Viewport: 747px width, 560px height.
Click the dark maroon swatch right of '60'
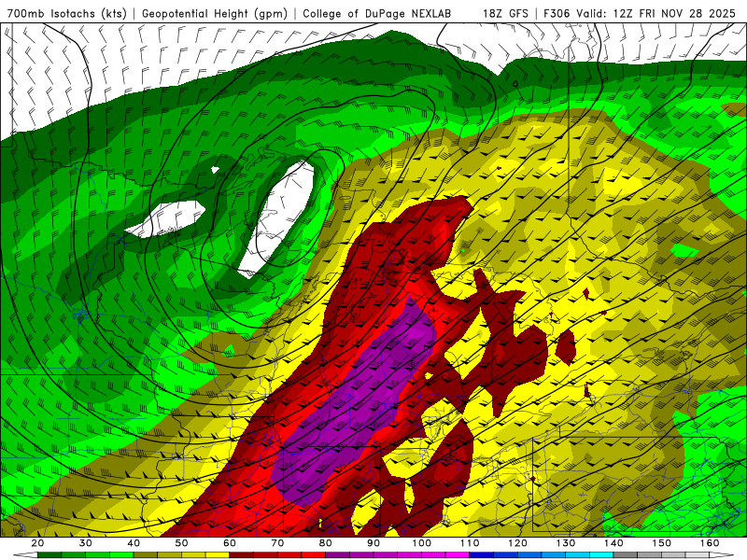242,555
